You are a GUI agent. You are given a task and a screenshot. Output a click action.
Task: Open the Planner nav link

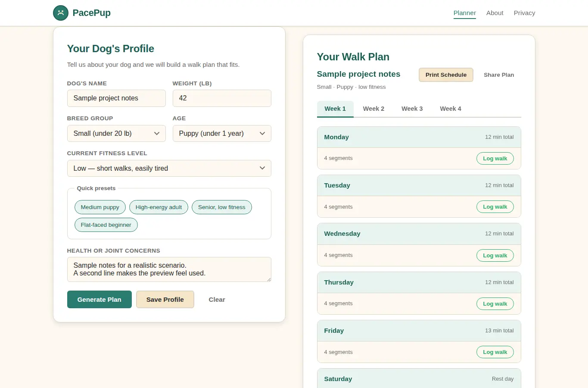tap(464, 13)
